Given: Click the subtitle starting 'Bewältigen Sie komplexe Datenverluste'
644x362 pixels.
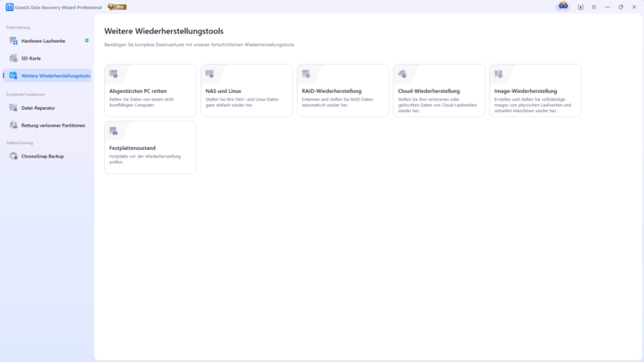Looking at the screenshot, I should 200,44.
